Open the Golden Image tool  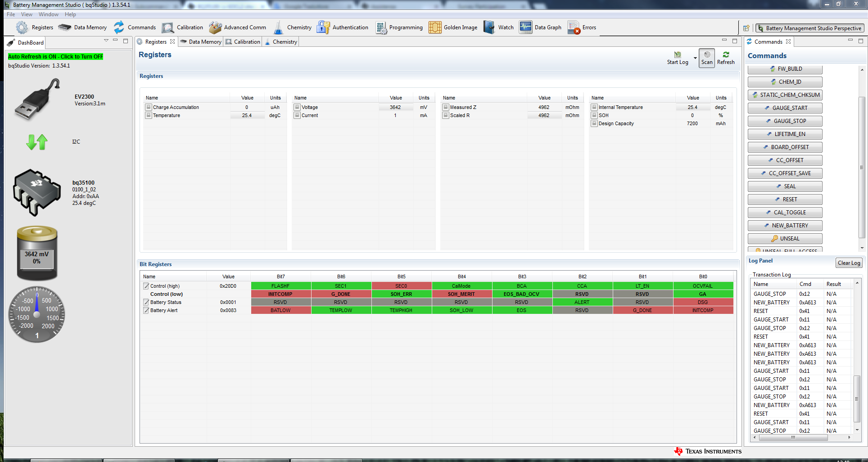point(453,27)
